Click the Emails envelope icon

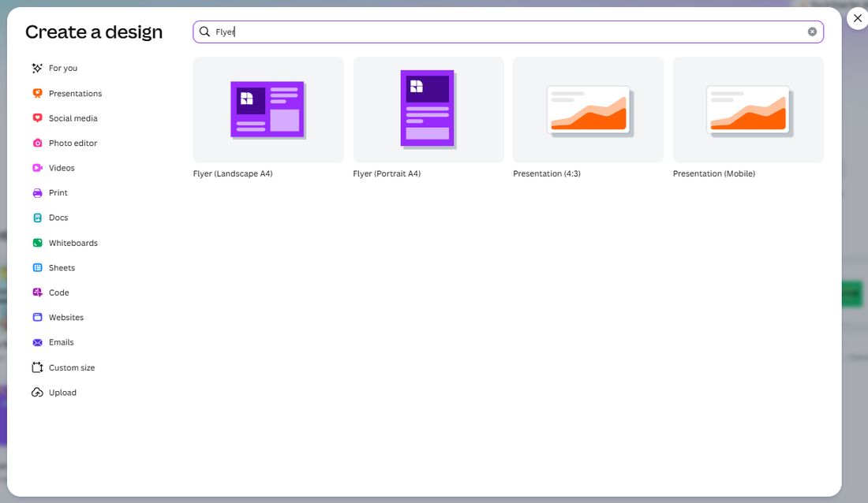pos(37,342)
